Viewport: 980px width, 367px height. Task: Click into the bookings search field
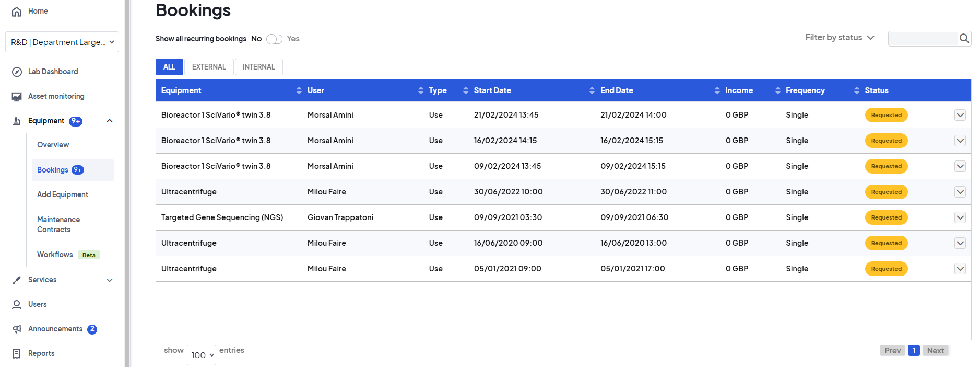tap(922, 39)
